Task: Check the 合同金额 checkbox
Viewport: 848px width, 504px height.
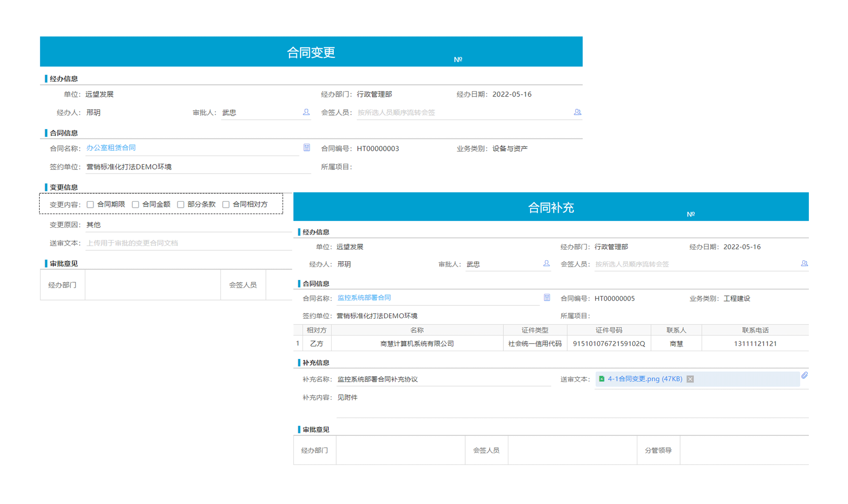Action: 135,205
